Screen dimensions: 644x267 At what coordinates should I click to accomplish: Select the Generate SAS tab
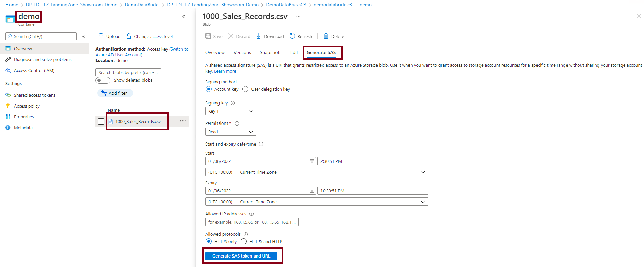click(x=321, y=52)
